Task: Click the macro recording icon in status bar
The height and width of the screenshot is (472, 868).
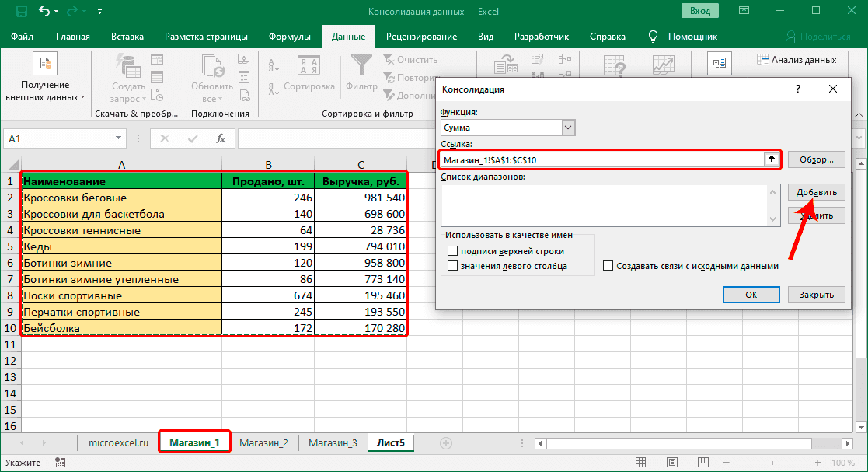Action: pos(61,463)
